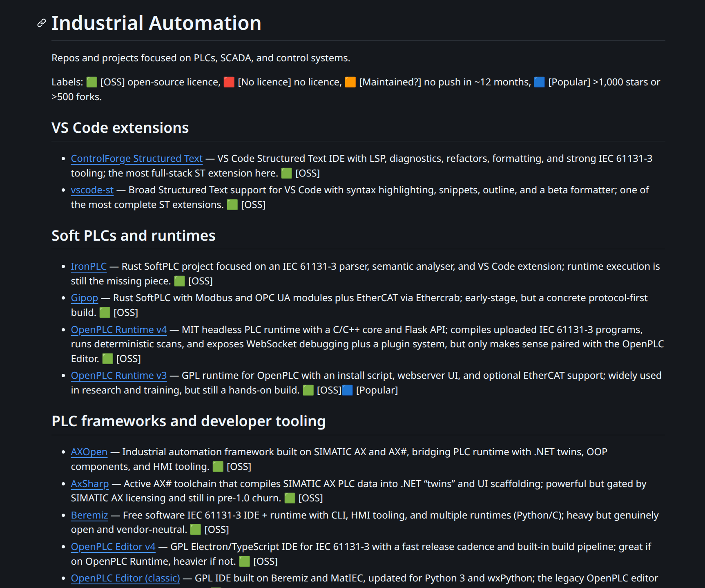Click the red [No licence] label square
Viewport: 705px width, 588px height.
[x=229, y=82]
